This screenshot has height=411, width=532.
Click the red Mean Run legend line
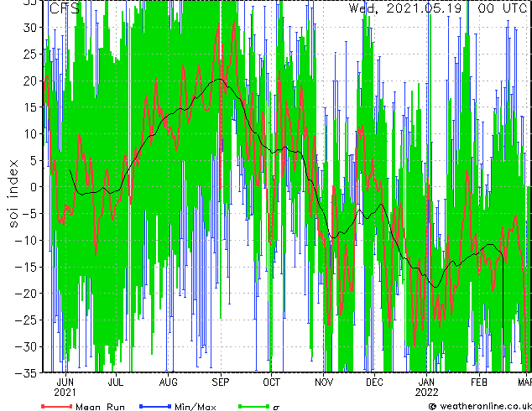click(57, 406)
